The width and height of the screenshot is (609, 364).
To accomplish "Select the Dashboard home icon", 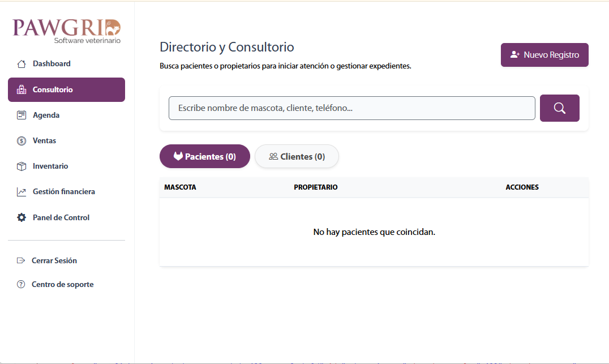I will click(x=22, y=63).
